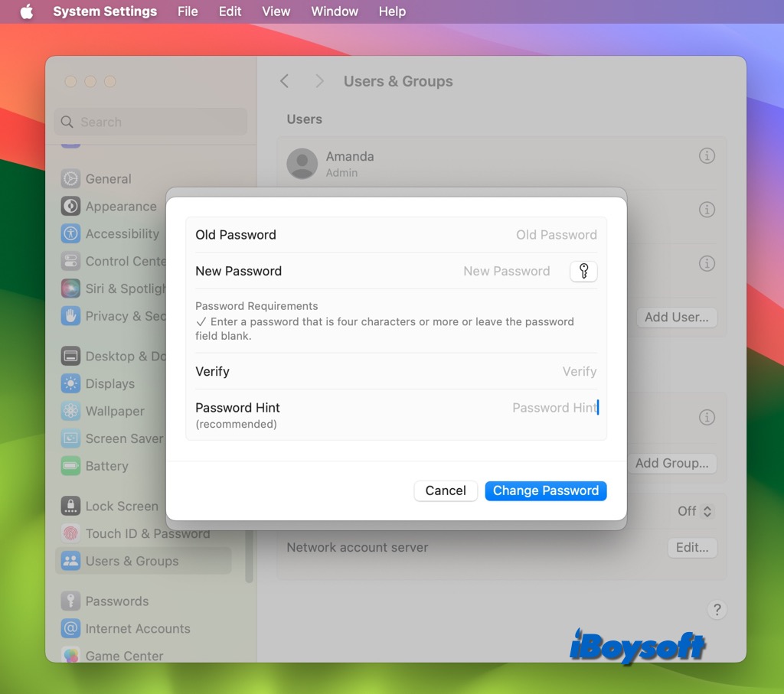784x694 pixels.
Task: Open the Window menu
Action: (334, 11)
